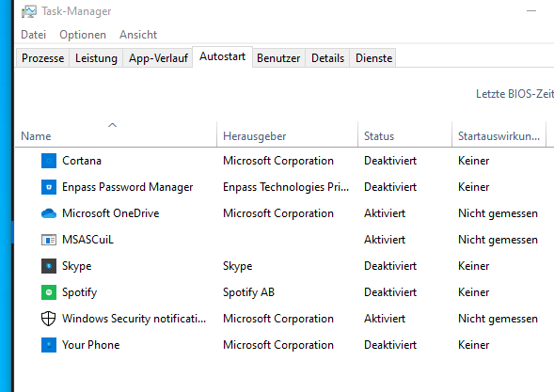Click Deaktiviert status of Cortana
The height and width of the screenshot is (392, 554).
(x=390, y=161)
